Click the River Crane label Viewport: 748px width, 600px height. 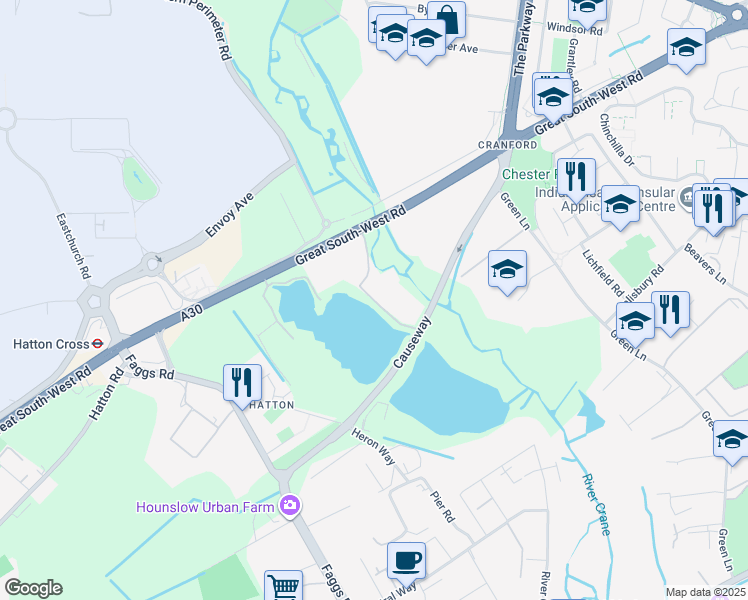point(596,505)
